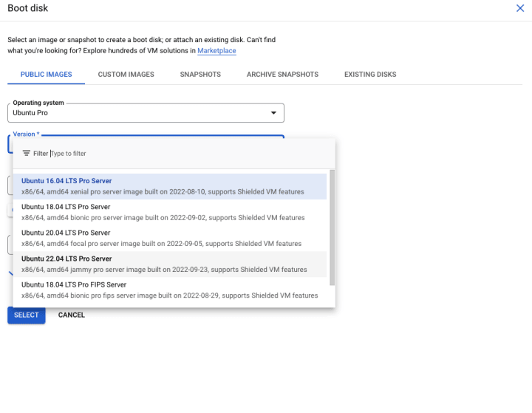Close the Boot disk panel
Viewport: 532px width, 413px height.
[519, 8]
